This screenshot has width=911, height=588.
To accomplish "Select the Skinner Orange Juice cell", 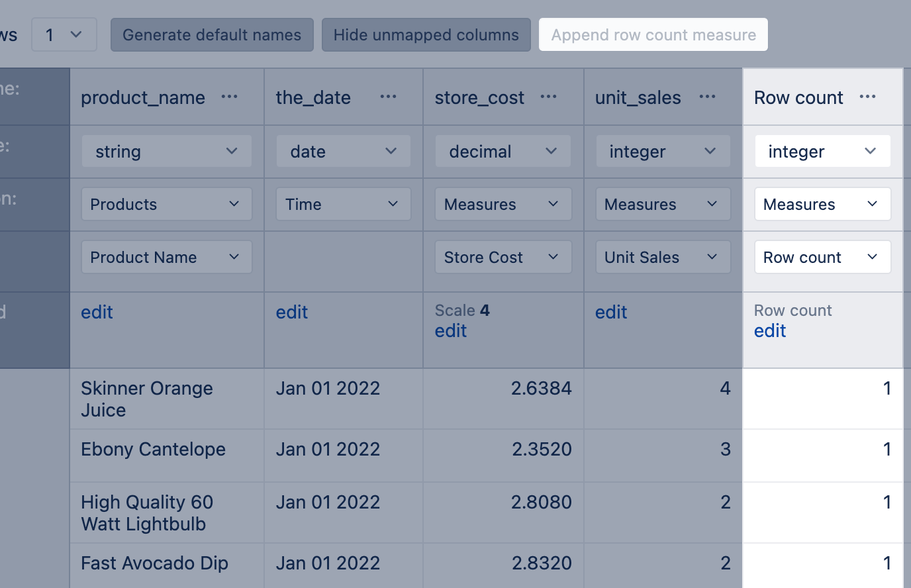I will coord(147,399).
